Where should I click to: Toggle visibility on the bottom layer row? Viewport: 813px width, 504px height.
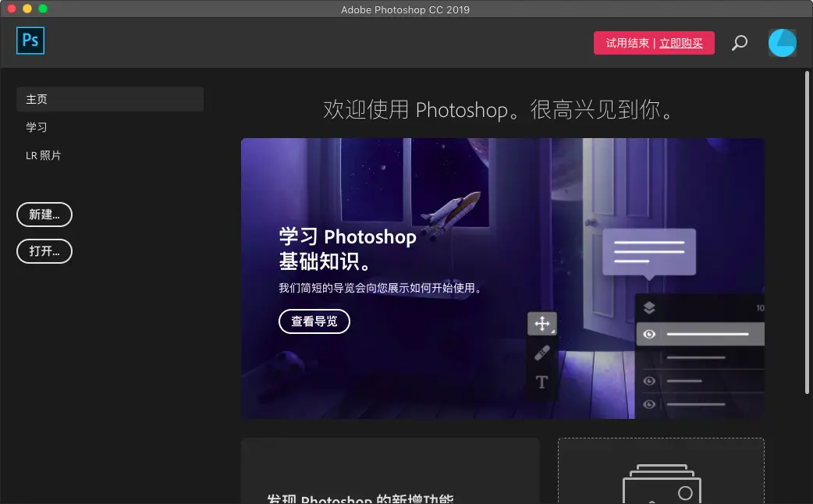coord(648,404)
